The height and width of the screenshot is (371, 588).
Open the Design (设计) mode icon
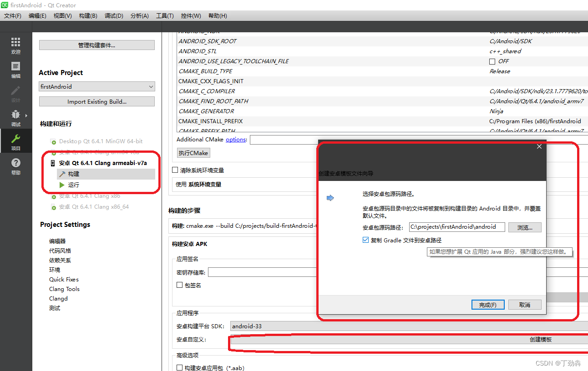(x=16, y=90)
